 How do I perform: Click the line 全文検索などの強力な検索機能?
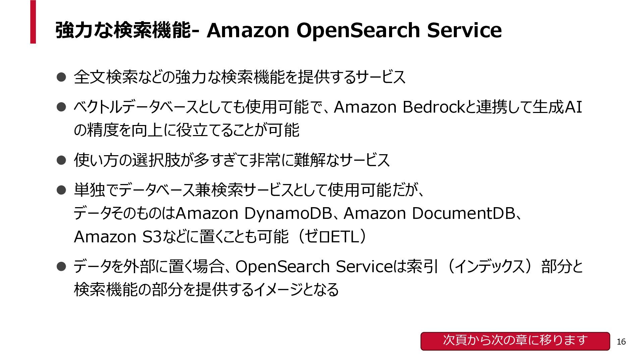point(240,77)
